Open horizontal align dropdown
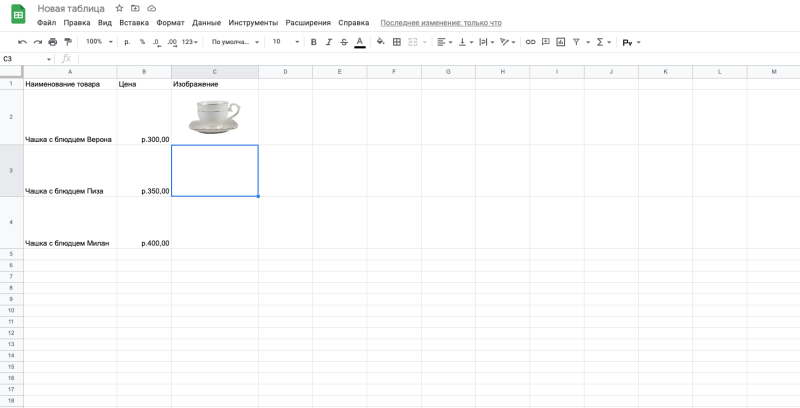The height and width of the screenshot is (408, 800). 444,42
